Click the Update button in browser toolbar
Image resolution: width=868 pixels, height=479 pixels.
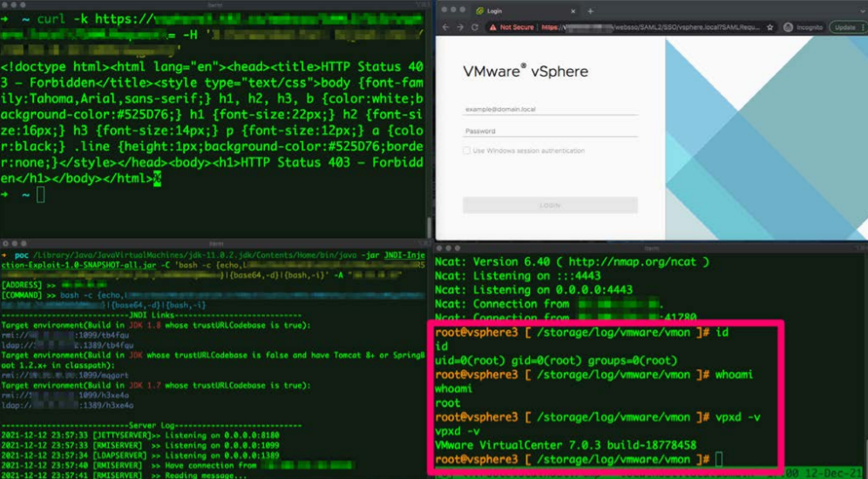[844, 27]
